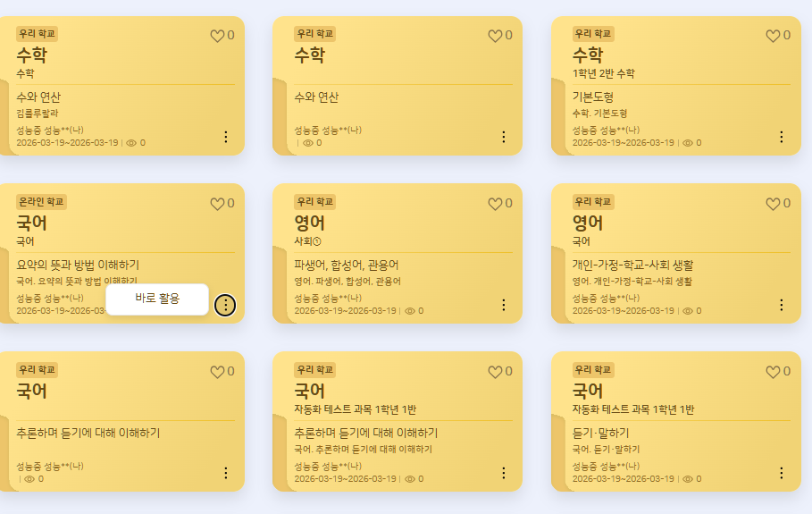Click heart on 온라인 학교 국어 card

[x=217, y=204]
